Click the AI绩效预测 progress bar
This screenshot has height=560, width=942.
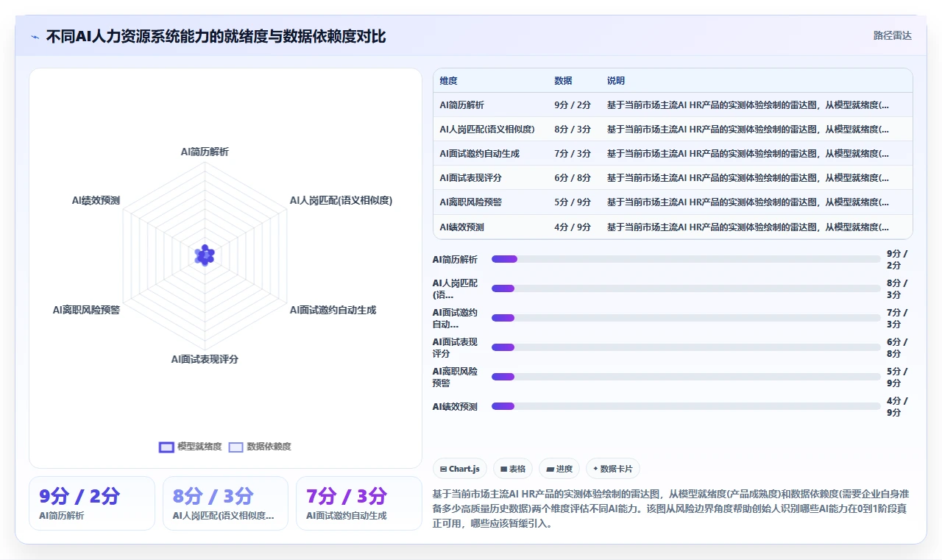click(x=686, y=406)
